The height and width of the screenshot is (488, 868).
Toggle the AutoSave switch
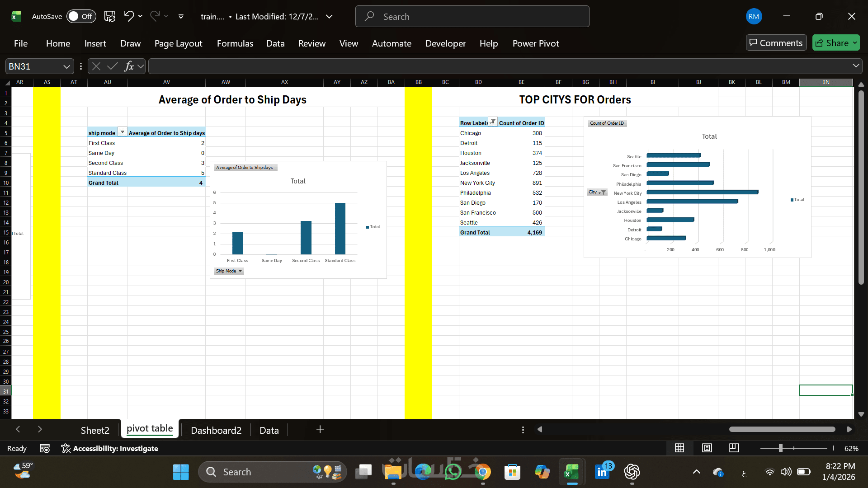pyautogui.click(x=81, y=16)
